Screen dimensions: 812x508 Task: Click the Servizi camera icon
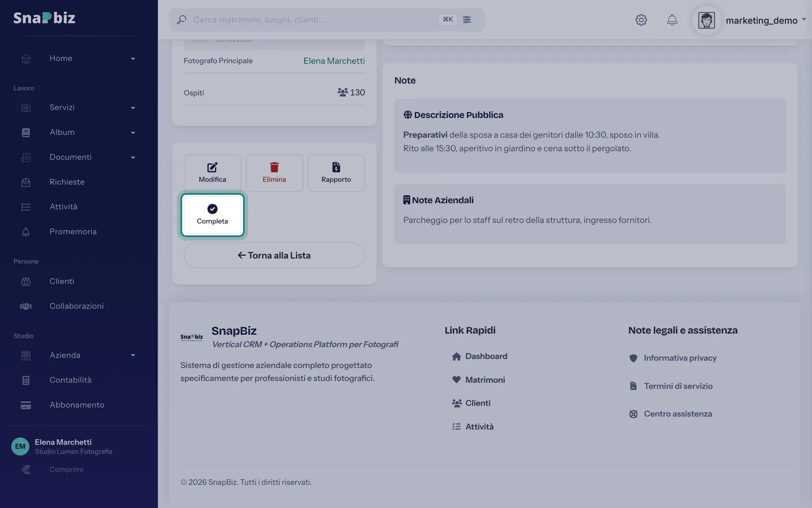pos(26,108)
